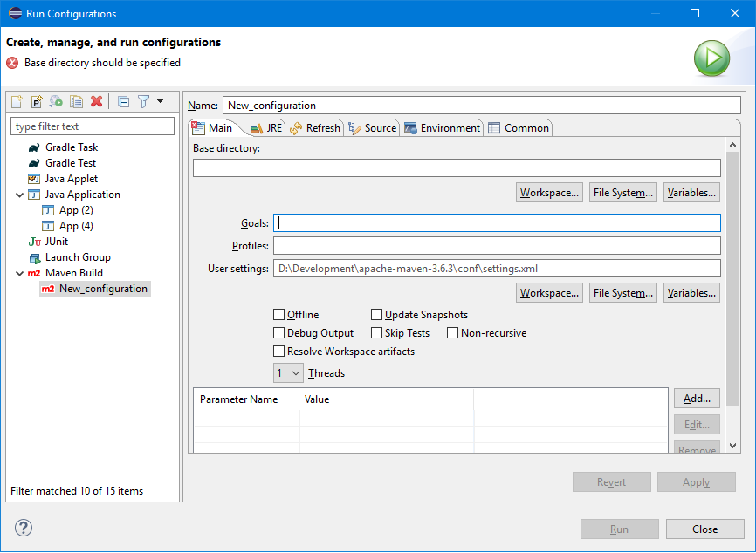Click File System... button under User settings

pyautogui.click(x=623, y=293)
